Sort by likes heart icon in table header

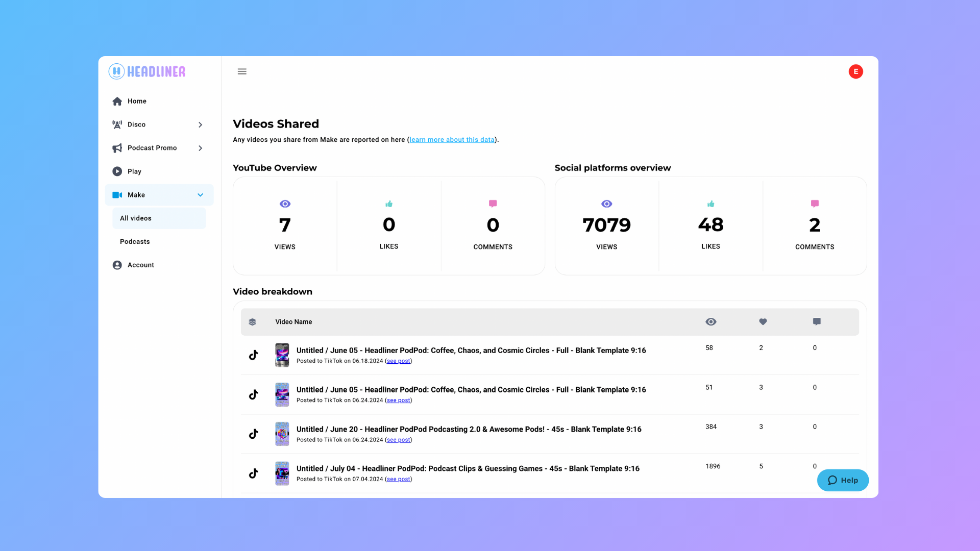coord(763,322)
